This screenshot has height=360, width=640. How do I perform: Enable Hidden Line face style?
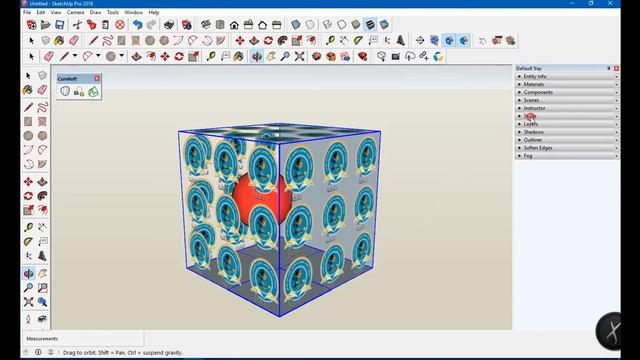(342, 25)
